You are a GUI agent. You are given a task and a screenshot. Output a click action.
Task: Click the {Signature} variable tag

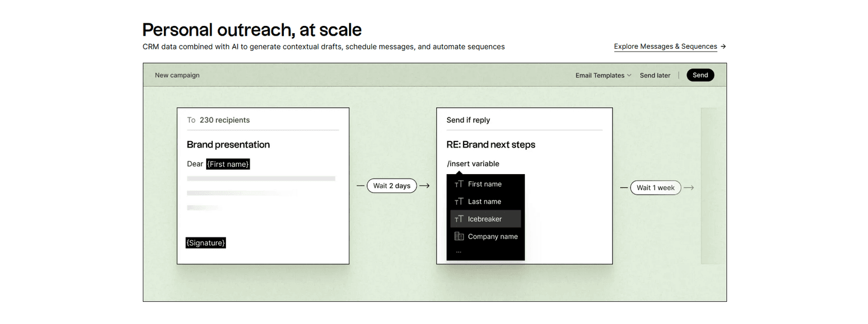point(206,243)
